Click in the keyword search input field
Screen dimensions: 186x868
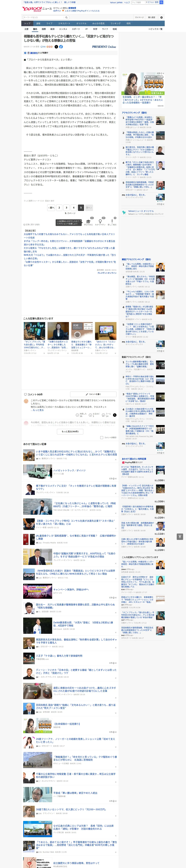(44, 18)
